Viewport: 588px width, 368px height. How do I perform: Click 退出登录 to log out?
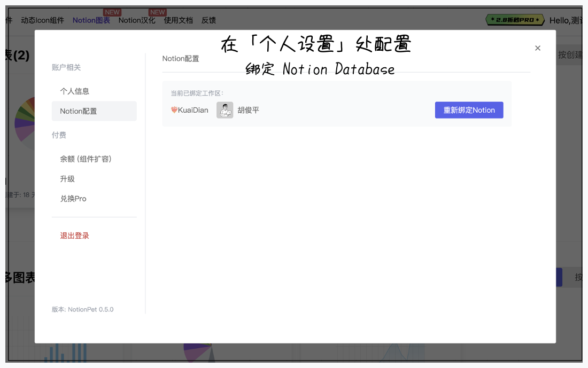(75, 236)
